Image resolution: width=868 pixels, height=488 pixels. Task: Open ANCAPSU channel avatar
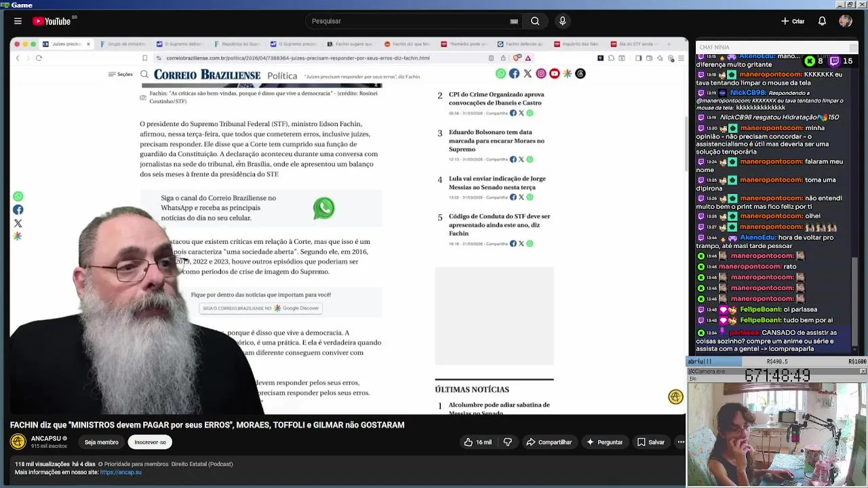click(x=18, y=442)
